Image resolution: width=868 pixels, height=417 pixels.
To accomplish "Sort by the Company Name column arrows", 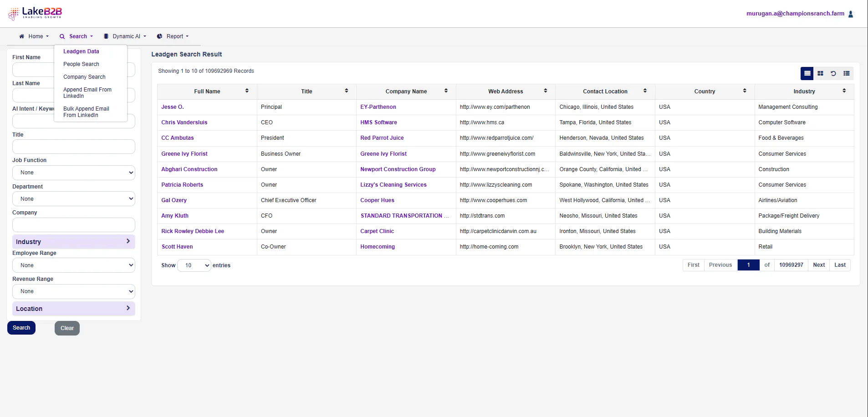I will coord(446,91).
